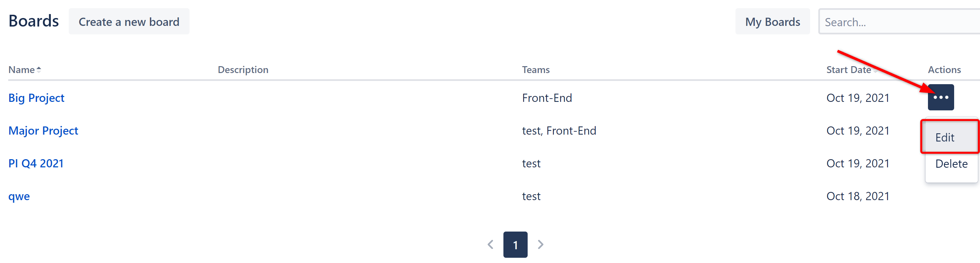Select page 1 in the pagination
Screen dimensions: 980x263
pyautogui.click(x=515, y=245)
